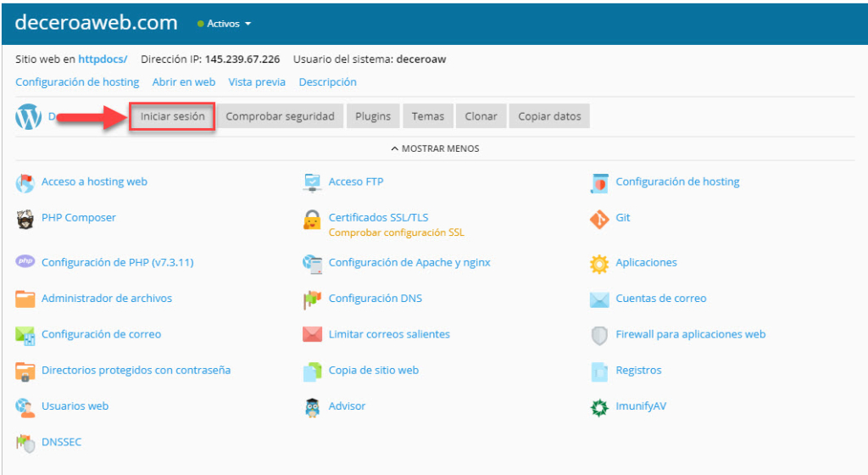Open Configuración de correo link
The height and width of the screenshot is (475, 868).
(102, 334)
